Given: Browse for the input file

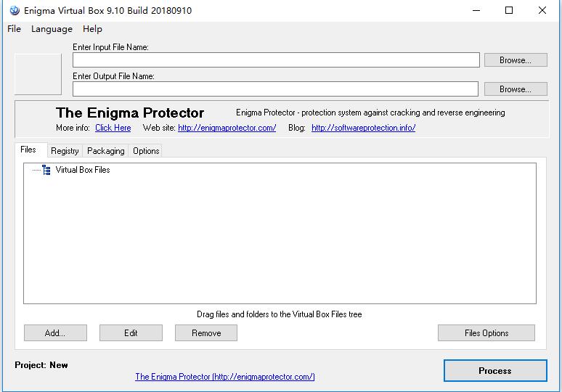Looking at the screenshot, I should tap(516, 60).
